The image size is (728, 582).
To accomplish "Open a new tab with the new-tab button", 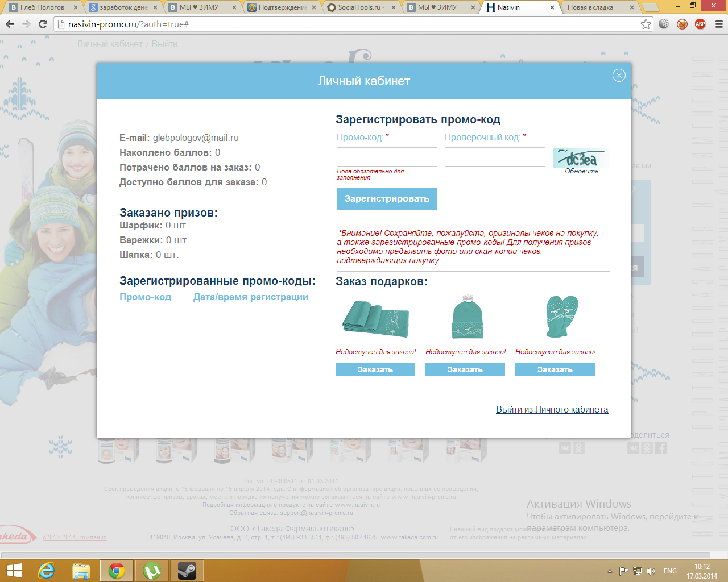I will point(651,7).
